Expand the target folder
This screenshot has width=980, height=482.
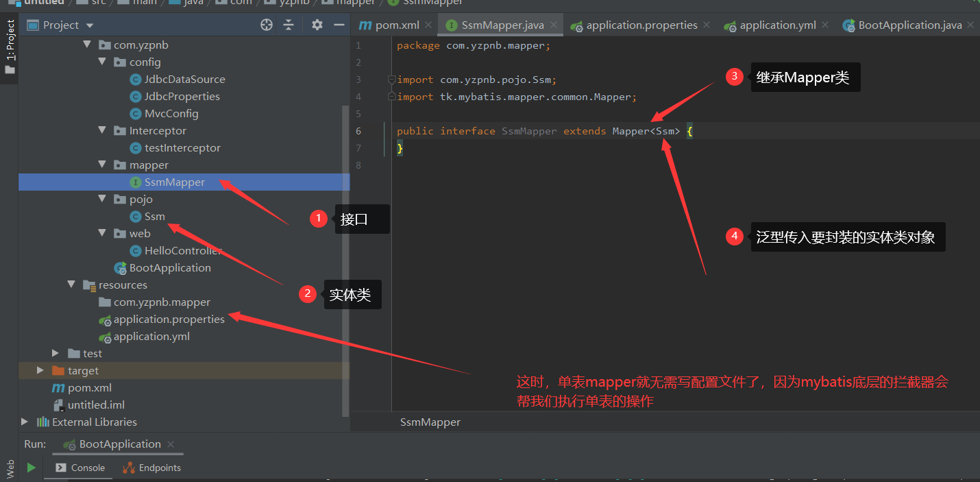pyautogui.click(x=40, y=370)
